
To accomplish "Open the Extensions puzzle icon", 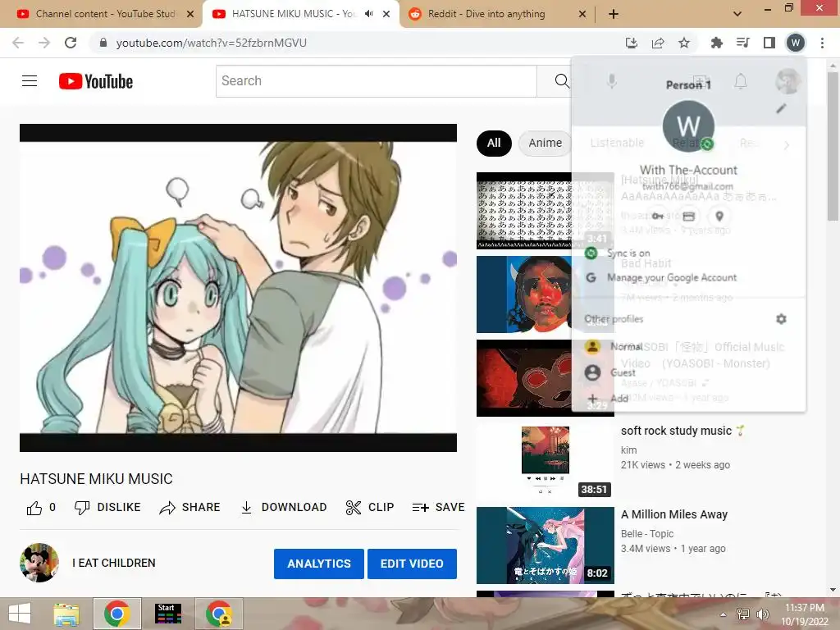I will (716, 43).
